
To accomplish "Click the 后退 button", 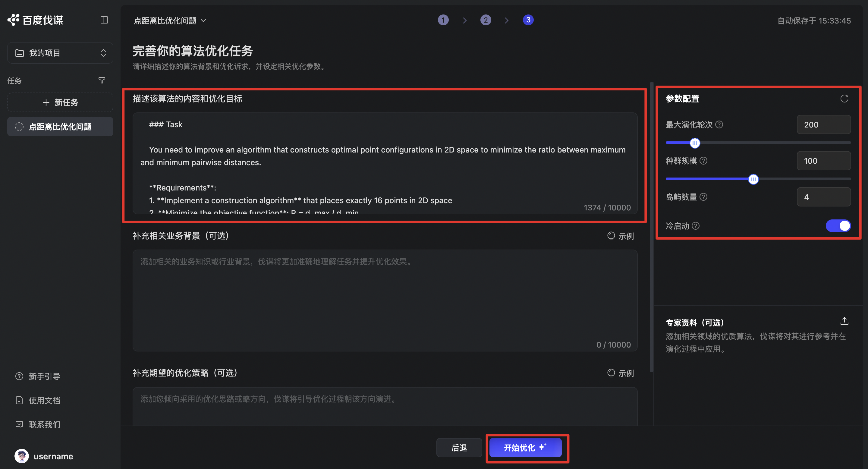I will [x=459, y=448].
